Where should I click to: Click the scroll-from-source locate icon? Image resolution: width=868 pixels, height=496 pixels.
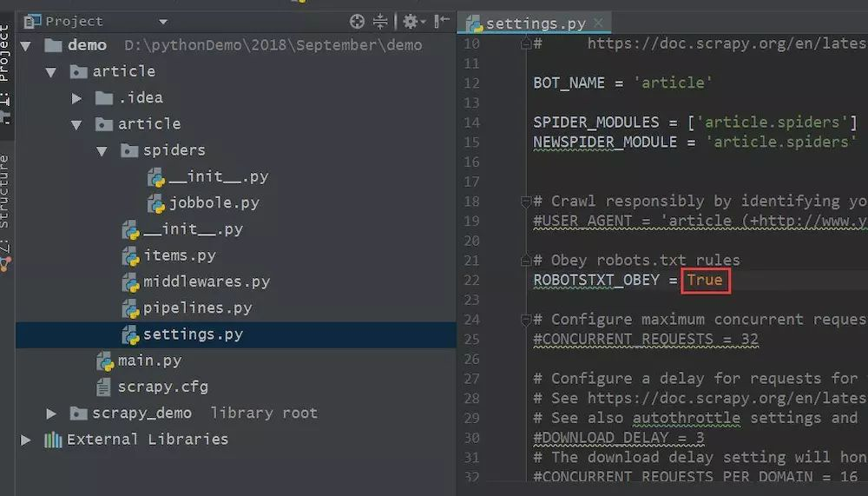tap(357, 22)
